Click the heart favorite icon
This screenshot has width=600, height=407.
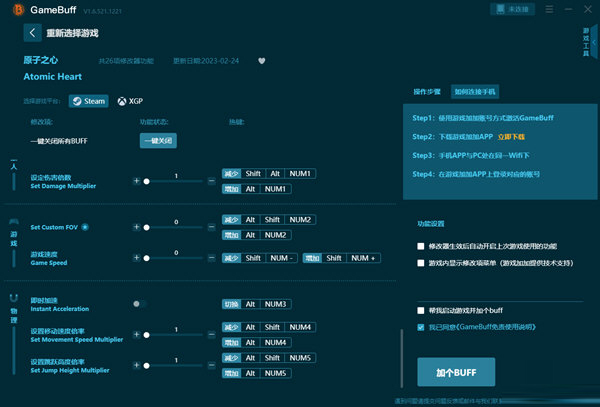(262, 60)
